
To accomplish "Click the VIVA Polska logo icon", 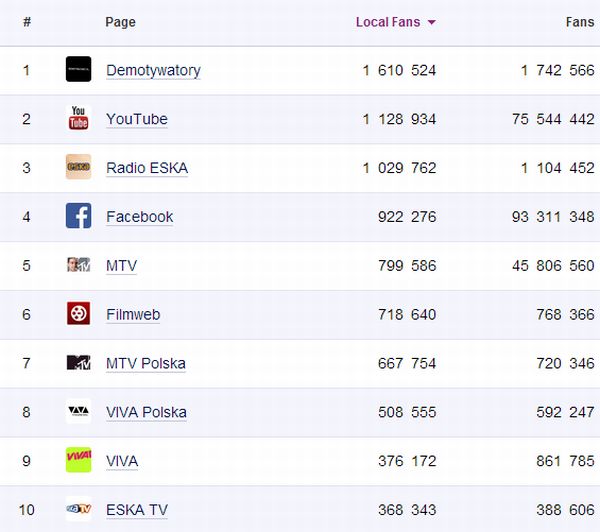I will [78, 412].
